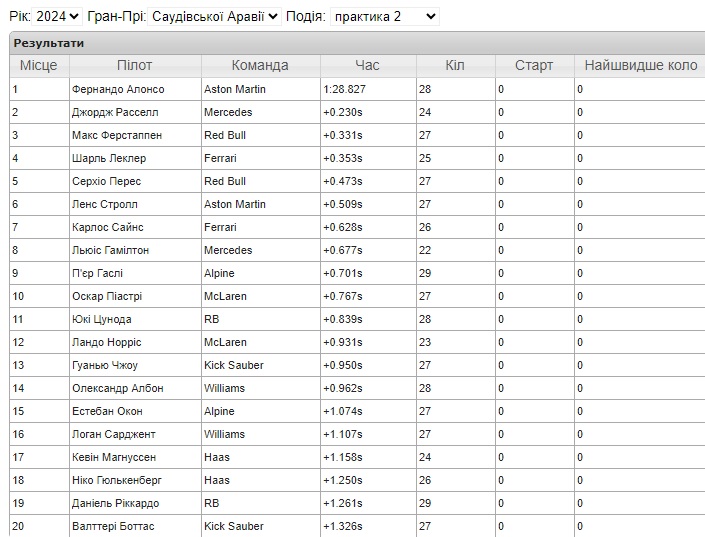This screenshot has width=705, height=537.
Task: Click the Час column header
Action: 367,65
